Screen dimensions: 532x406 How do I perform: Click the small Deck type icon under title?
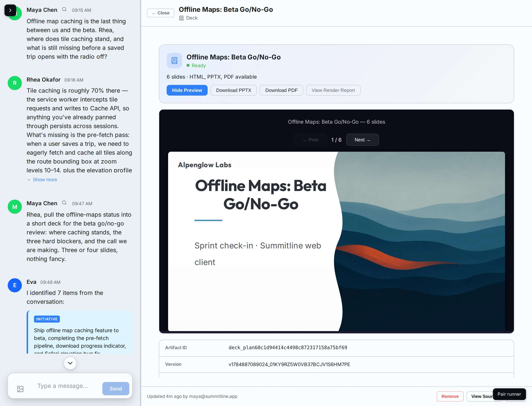coord(181,18)
